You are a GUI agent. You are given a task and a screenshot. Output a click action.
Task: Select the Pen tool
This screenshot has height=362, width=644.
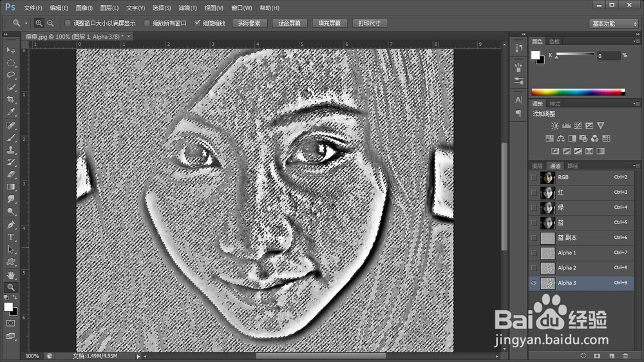click(x=11, y=225)
